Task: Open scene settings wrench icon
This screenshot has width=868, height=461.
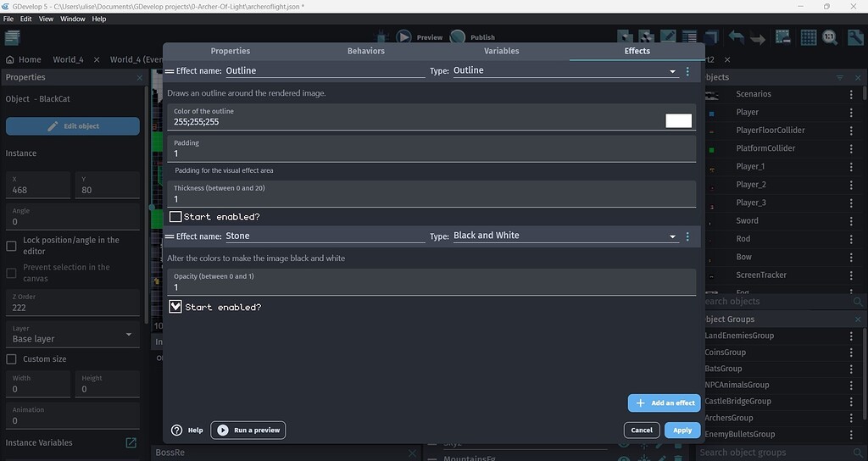Action: pos(855,37)
